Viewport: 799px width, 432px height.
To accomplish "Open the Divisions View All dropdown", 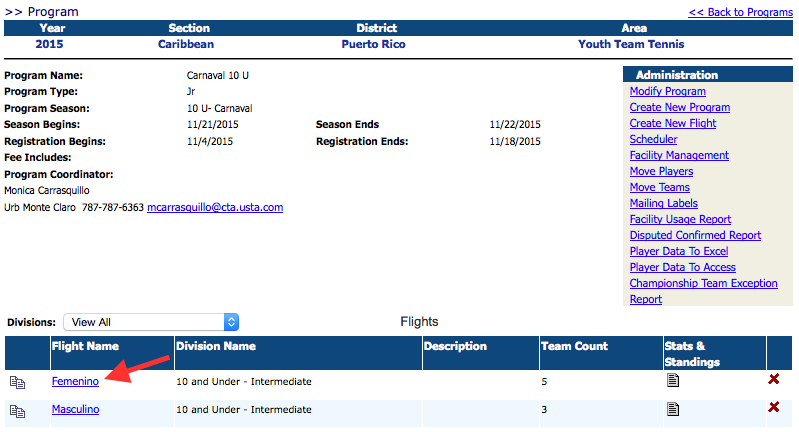I will [151, 322].
